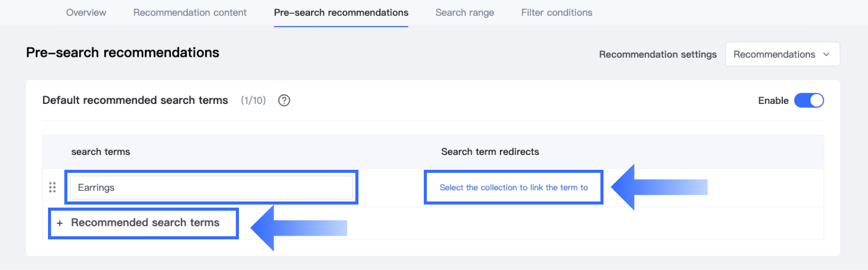Click the "Search term redirects" column header
This screenshot has width=868, height=270.
(x=490, y=152)
